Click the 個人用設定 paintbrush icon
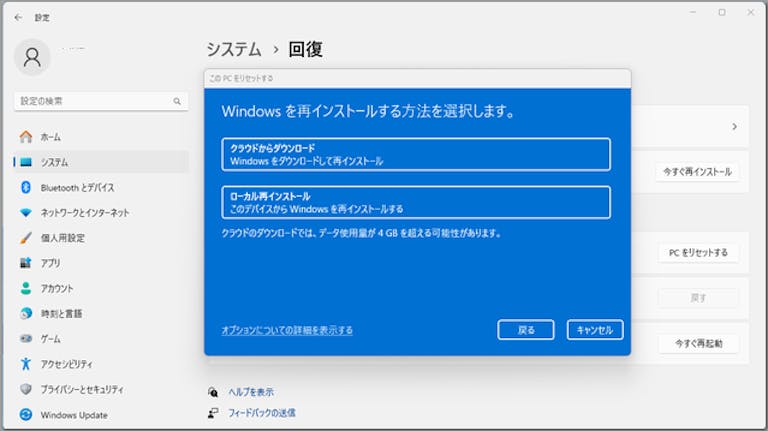 coord(26,238)
